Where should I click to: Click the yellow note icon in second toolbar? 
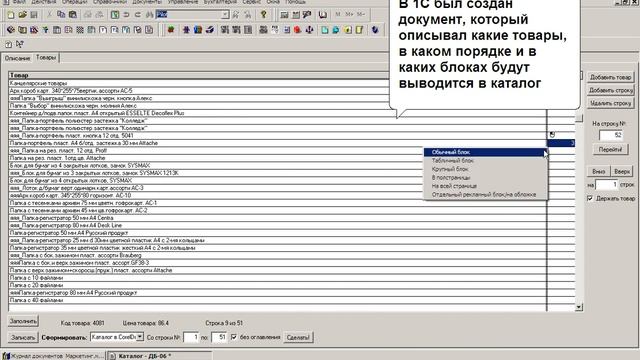[x=359, y=30]
